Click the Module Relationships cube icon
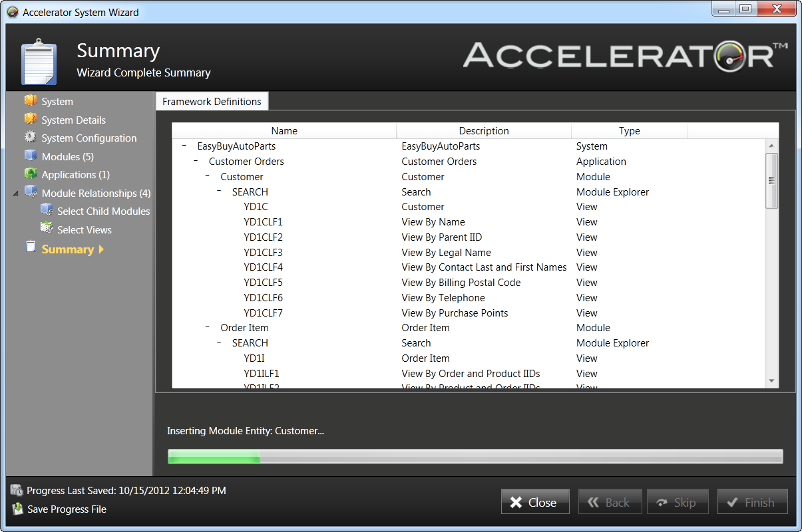Screen dimensions: 802x532 31,192
